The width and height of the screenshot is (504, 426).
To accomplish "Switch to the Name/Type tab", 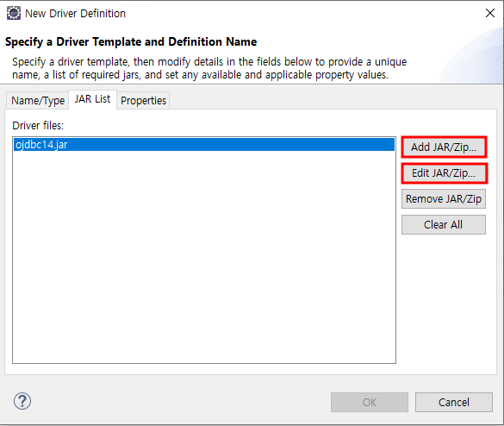I will coord(38,101).
